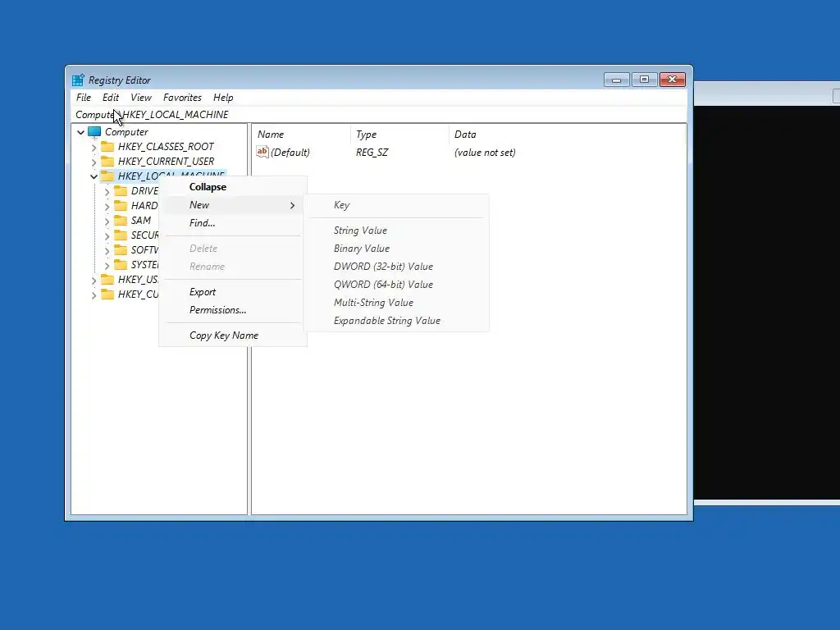Click the HKEY_CLASSES_ROOT folder icon
840x630 pixels.
[107, 147]
